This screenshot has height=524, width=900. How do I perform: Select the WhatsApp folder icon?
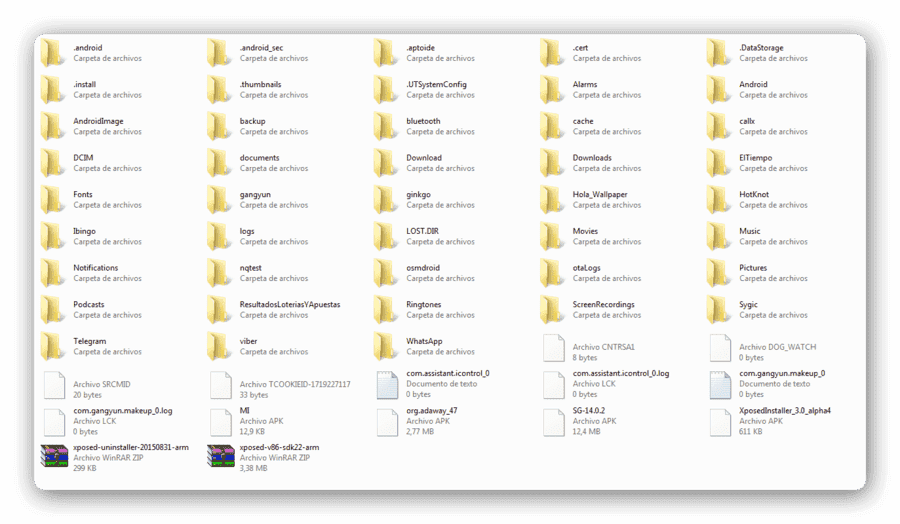[386, 347]
